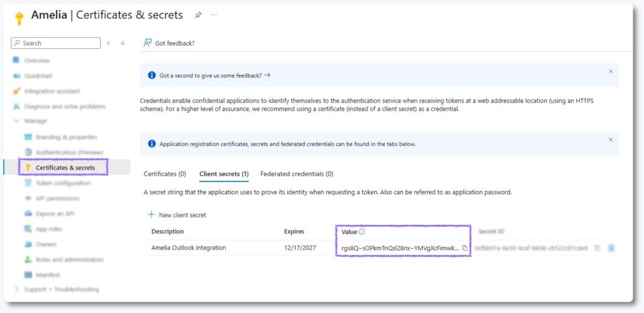
Task: Click the Got feedback icon
Action: click(x=148, y=43)
